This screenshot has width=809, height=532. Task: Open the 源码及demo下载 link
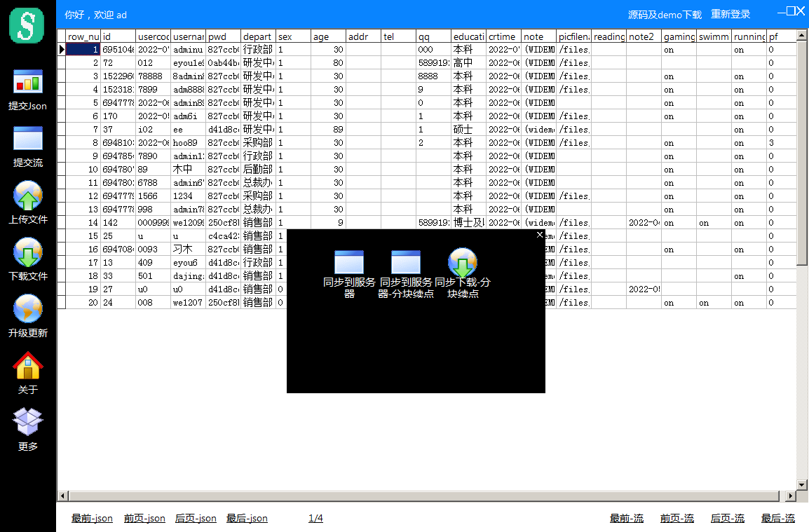(665, 15)
